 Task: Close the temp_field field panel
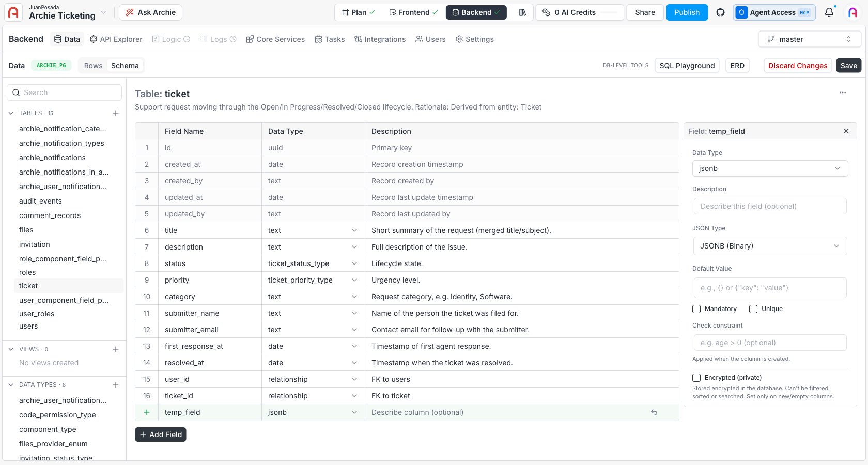coord(846,131)
